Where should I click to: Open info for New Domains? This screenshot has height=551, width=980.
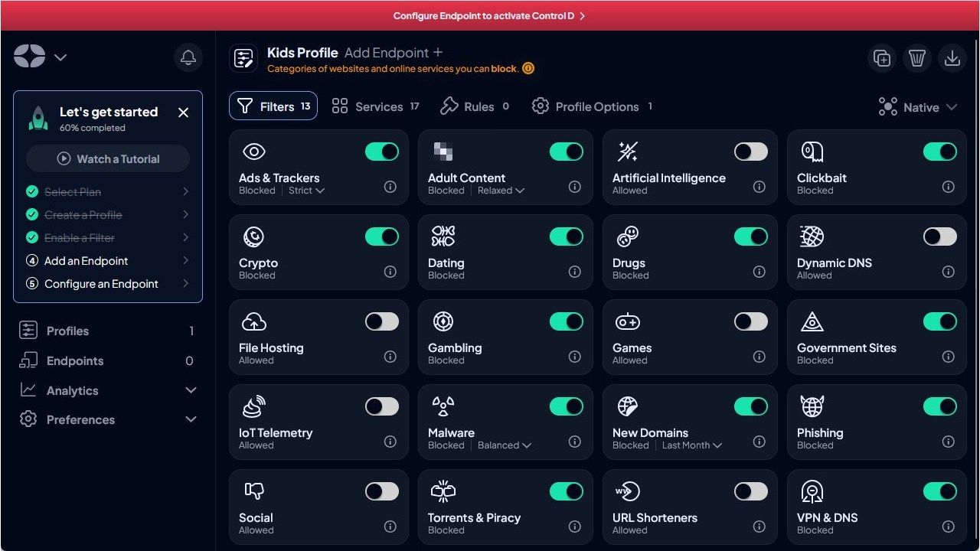point(759,442)
